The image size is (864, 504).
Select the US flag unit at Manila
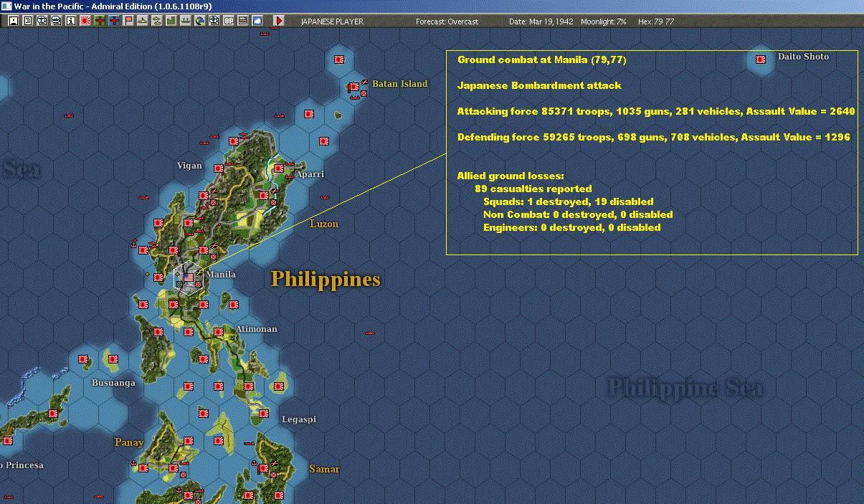tap(189, 276)
